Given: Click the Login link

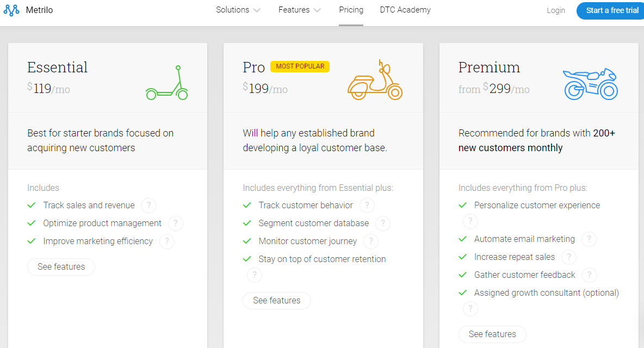Looking at the screenshot, I should [556, 10].
